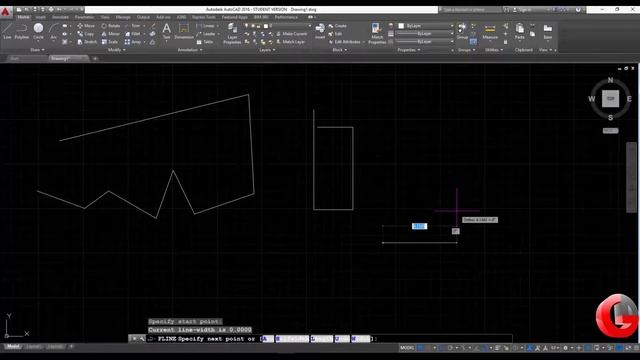
Task: Switch to the Model layout tab
Action: pyautogui.click(x=12, y=347)
